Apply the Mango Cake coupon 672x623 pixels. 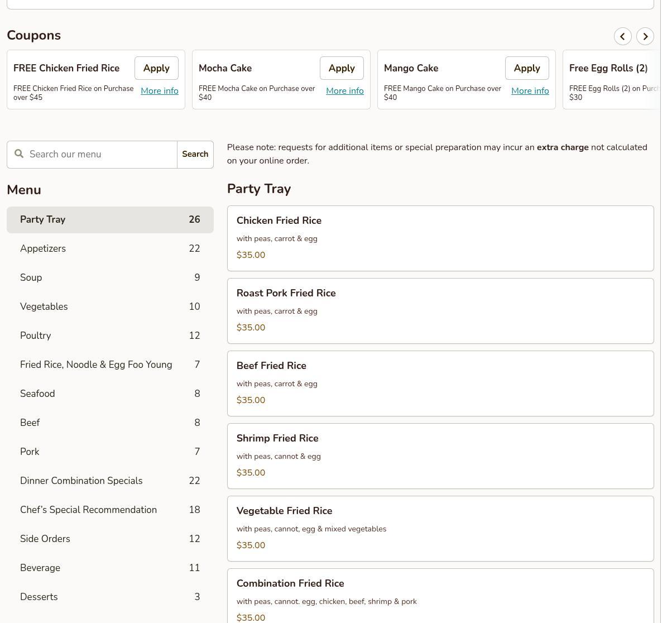527,68
